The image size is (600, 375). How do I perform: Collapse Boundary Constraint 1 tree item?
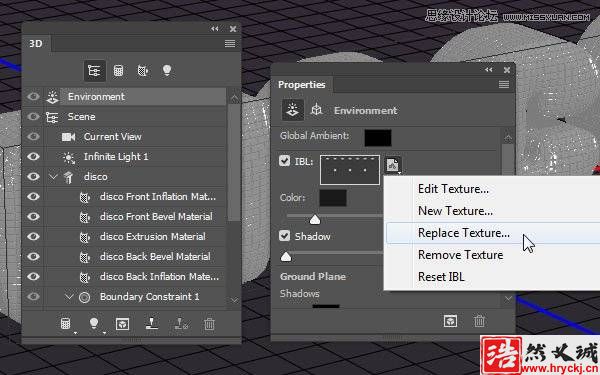pos(69,297)
